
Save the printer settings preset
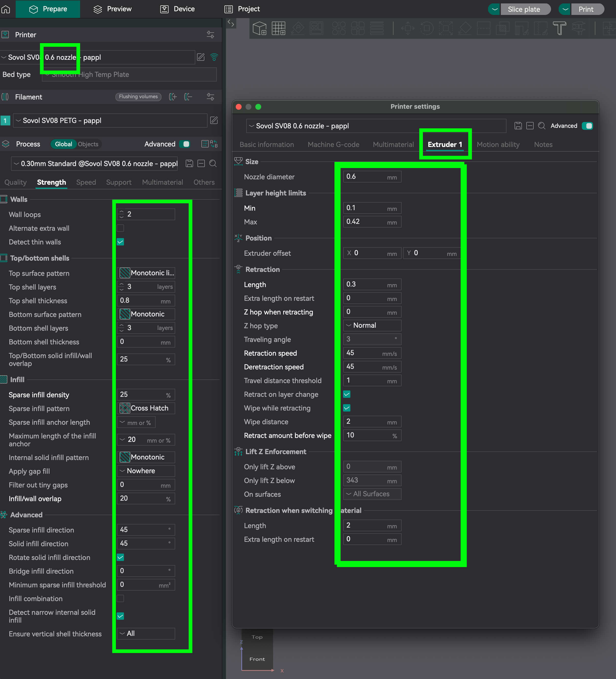pyautogui.click(x=518, y=126)
